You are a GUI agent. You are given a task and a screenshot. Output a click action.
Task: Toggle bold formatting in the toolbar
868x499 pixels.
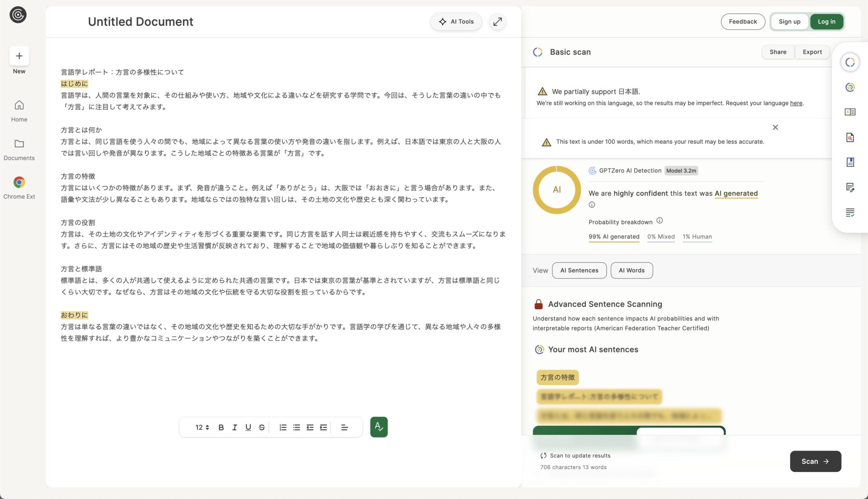point(221,427)
